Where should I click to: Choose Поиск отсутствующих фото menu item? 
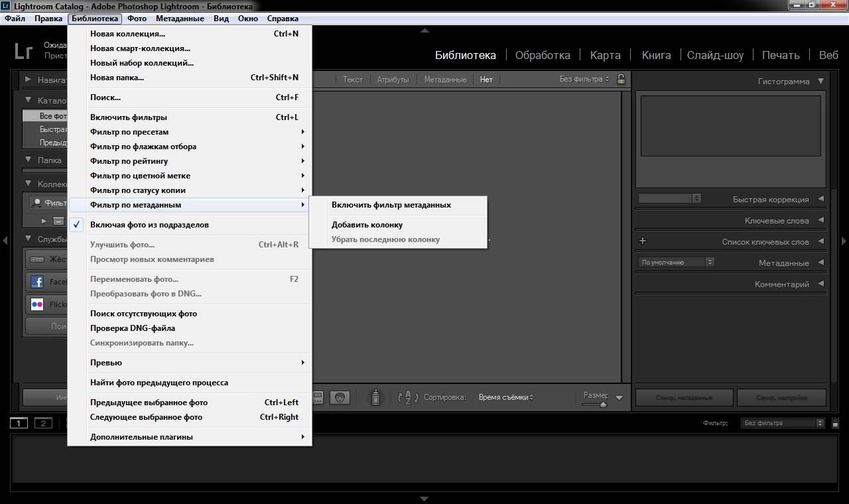[190, 314]
